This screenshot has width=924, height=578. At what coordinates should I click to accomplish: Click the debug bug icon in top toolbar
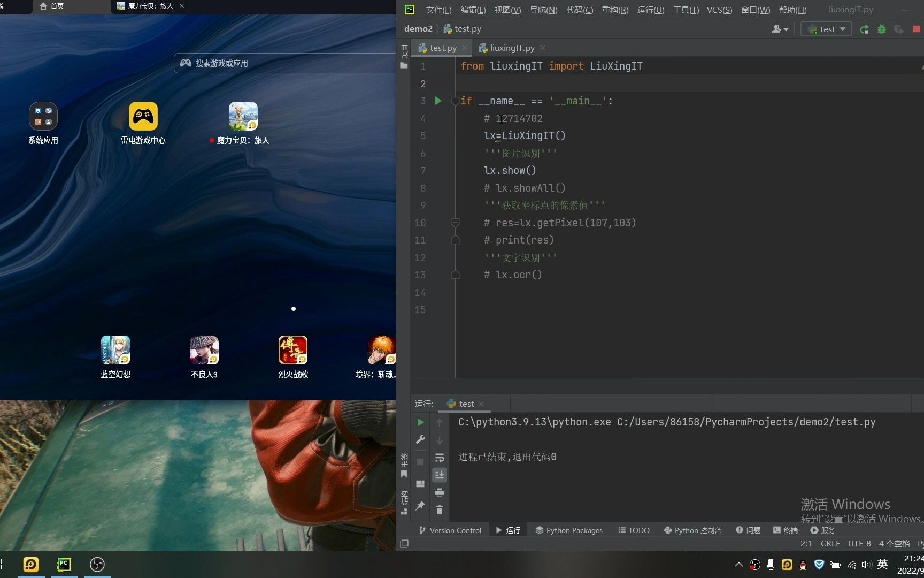click(882, 29)
